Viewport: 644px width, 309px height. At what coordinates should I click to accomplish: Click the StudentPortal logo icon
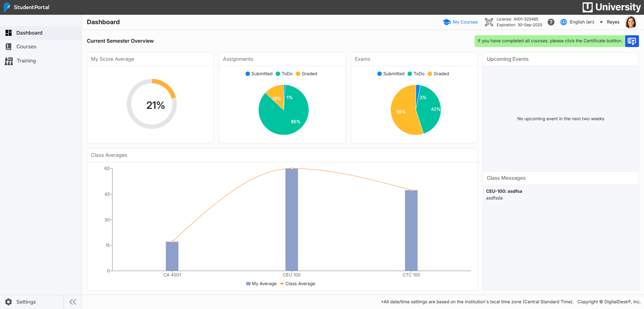pos(6,7)
